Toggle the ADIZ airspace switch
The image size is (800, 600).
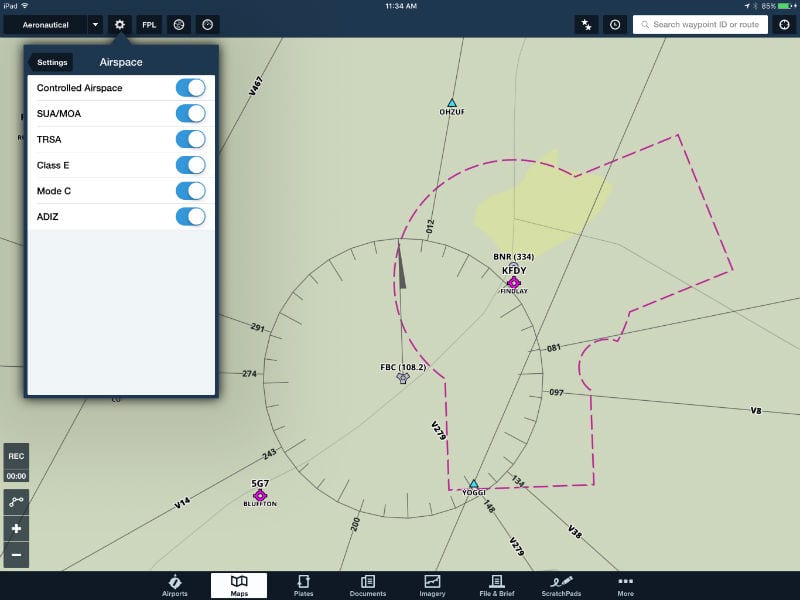190,216
